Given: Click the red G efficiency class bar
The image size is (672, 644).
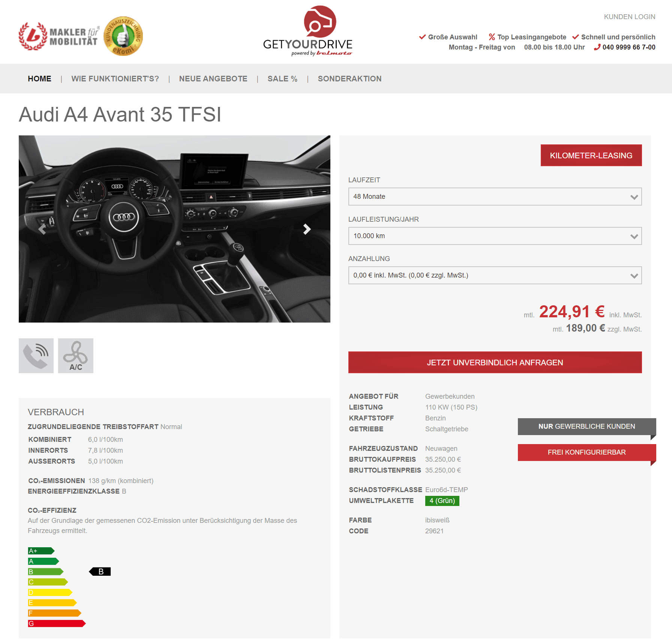Looking at the screenshot, I should pos(57,623).
